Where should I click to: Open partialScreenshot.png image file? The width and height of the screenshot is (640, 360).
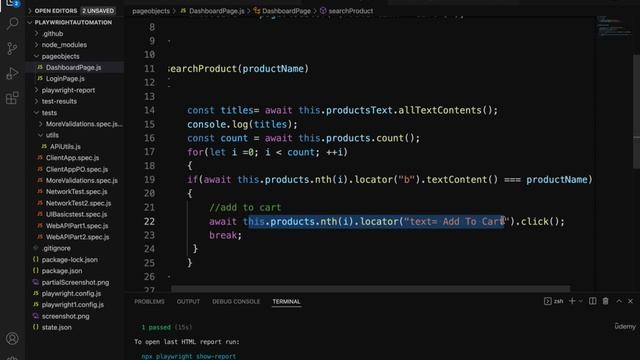click(x=75, y=282)
